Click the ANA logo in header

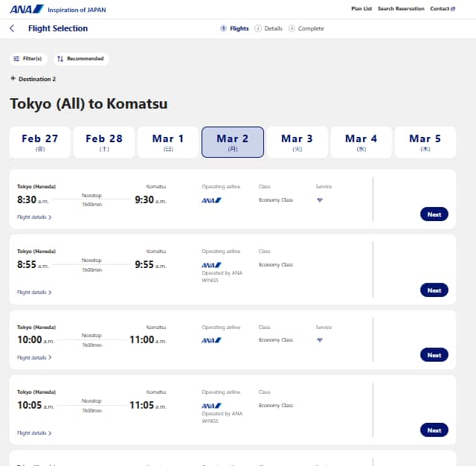click(x=27, y=9)
